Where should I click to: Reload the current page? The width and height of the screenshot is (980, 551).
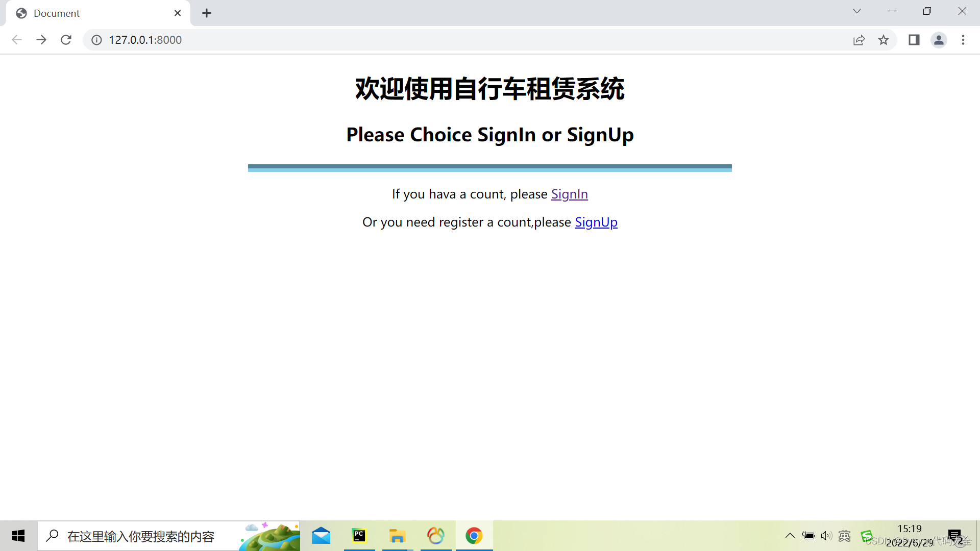[66, 40]
